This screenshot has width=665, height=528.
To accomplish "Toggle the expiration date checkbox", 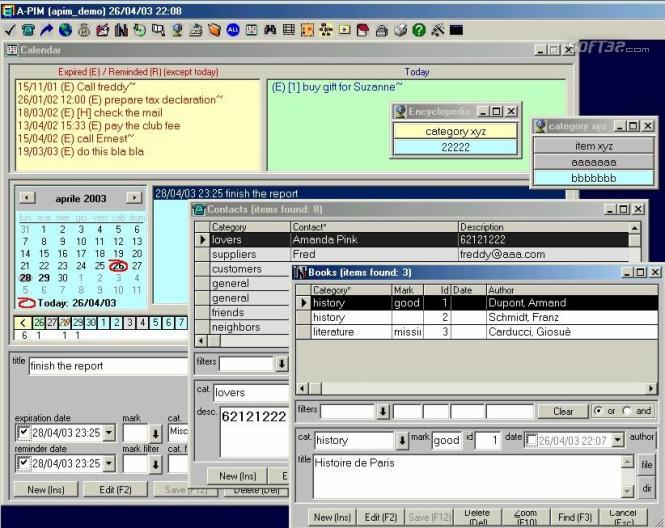I will pos(23,433).
